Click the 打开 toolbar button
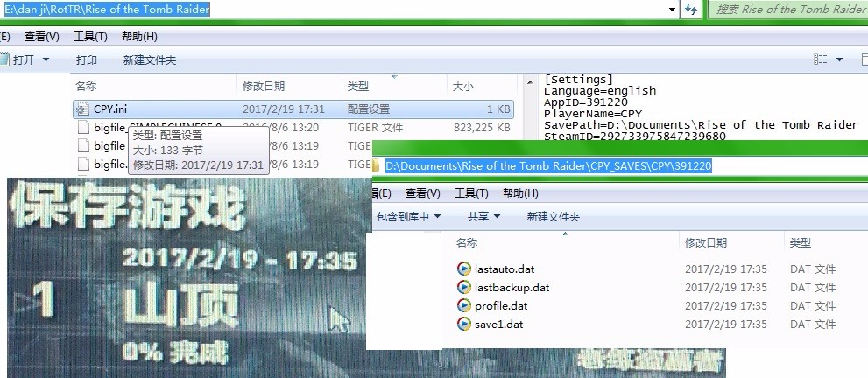 pyautogui.click(x=18, y=59)
